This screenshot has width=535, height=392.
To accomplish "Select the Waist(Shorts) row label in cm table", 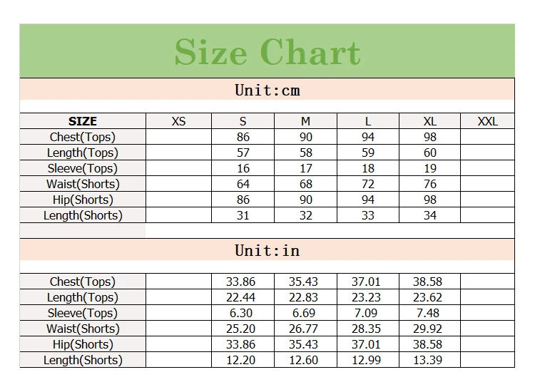I will coord(83,184).
